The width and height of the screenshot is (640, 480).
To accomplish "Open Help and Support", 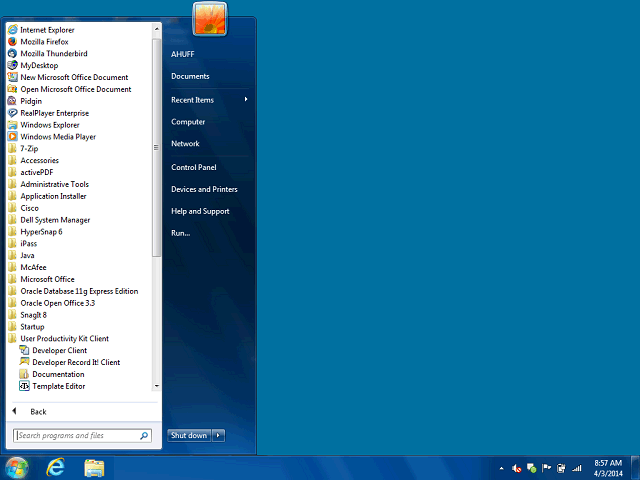I will (x=200, y=211).
